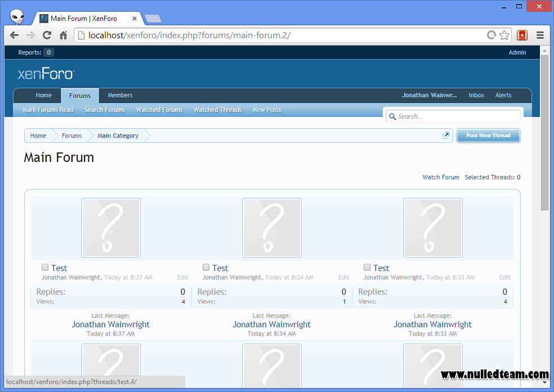Click Home breadcrumb
Screen dimensions: 554x392
38,136
